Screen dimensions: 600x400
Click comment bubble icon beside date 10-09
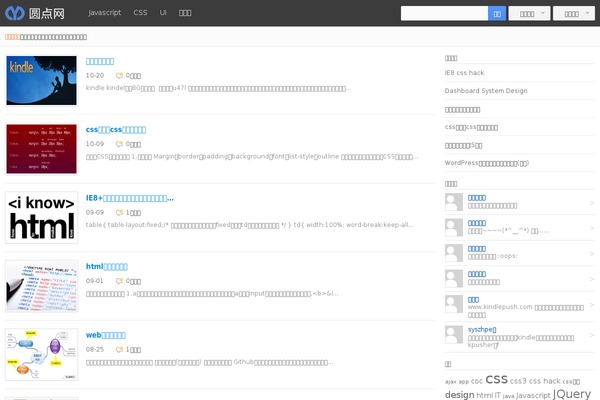119,144
